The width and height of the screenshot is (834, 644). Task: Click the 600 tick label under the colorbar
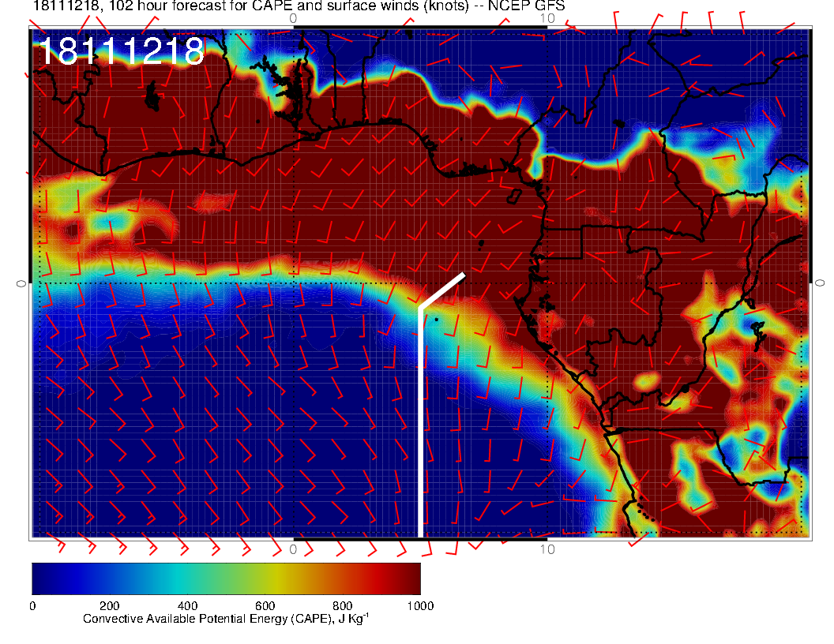(x=265, y=606)
